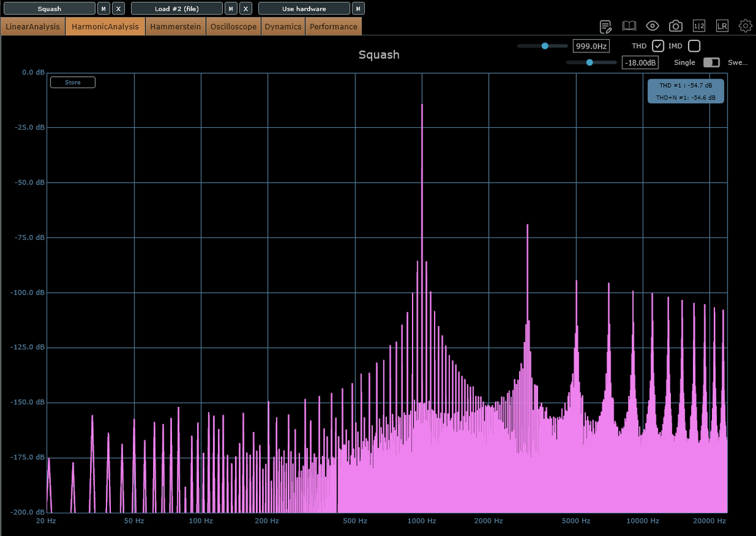This screenshot has height=536, width=756.
Task: Switch to the Performance tab
Action: pyautogui.click(x=333, y=26)
